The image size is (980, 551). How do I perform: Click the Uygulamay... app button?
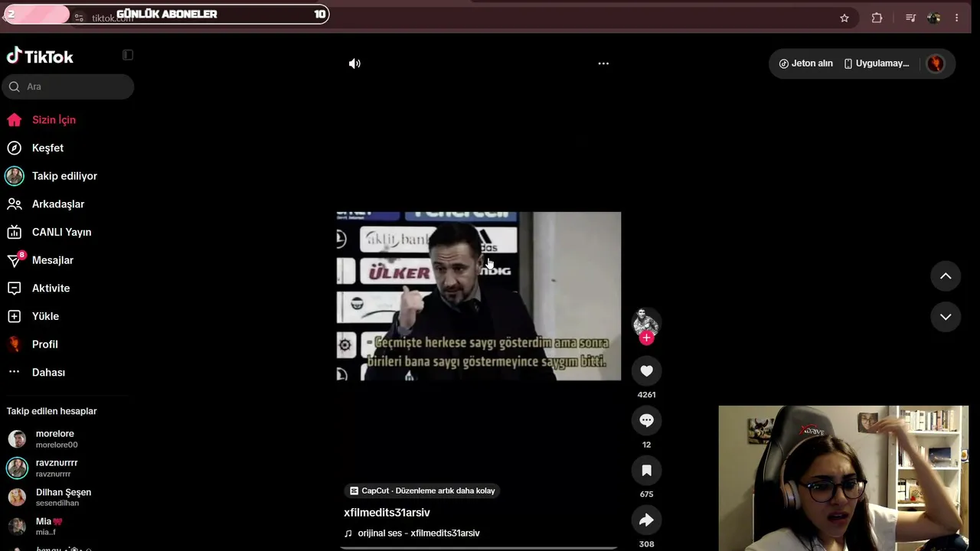click(x=877, y=64)
